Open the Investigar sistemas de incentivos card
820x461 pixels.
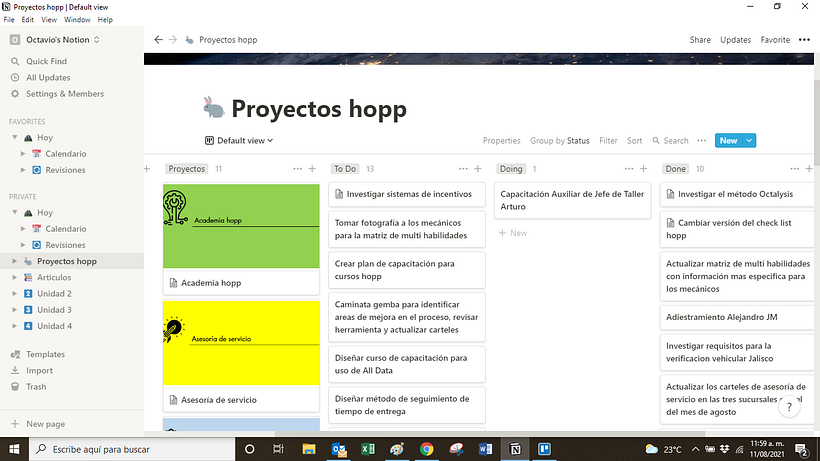coord(406,194)
